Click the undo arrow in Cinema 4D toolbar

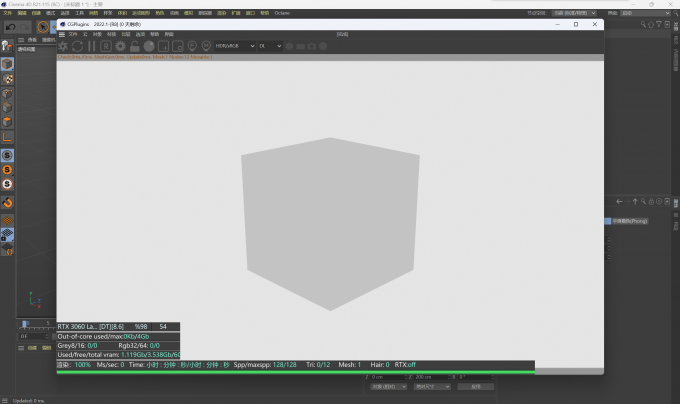pyautogui.click(x=10, y=27)
